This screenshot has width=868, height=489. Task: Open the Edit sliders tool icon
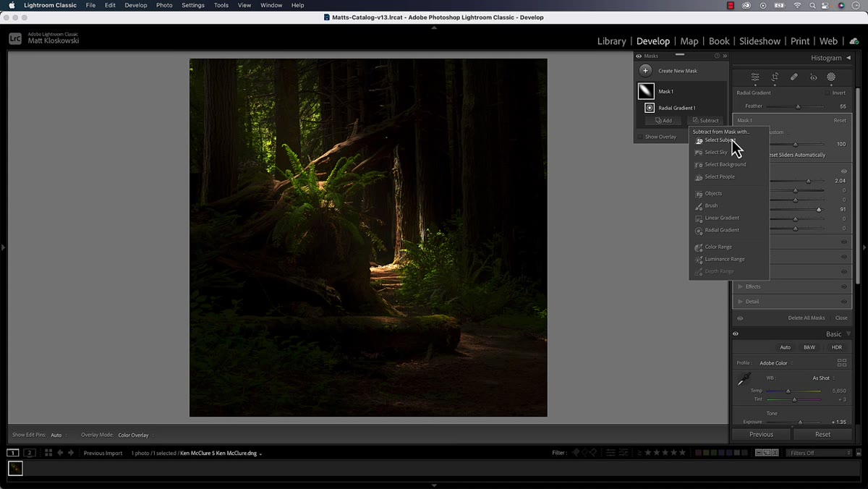755,77
